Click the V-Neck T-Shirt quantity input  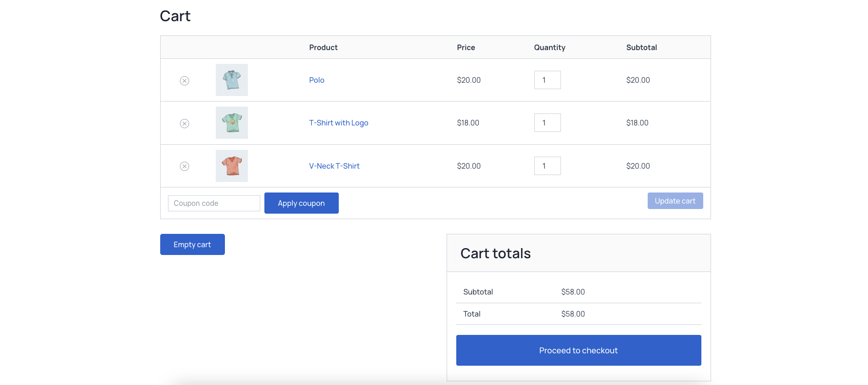[x=547, y=166]
